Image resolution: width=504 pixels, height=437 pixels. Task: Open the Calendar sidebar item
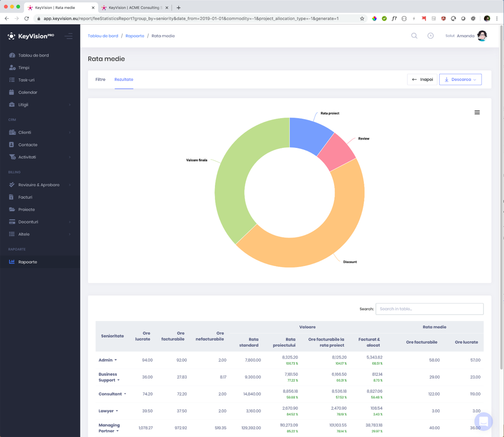point(28,92)
